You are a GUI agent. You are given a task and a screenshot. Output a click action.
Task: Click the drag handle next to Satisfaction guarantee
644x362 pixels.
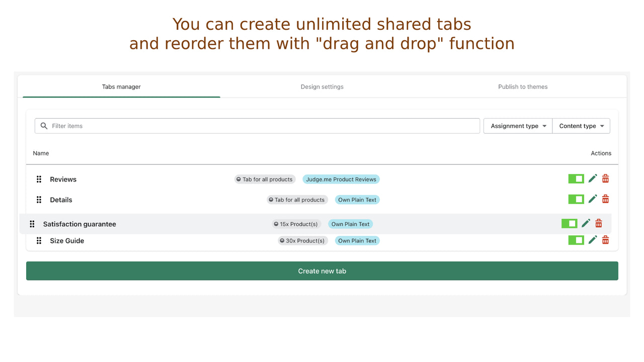click(x=32, y=223)
